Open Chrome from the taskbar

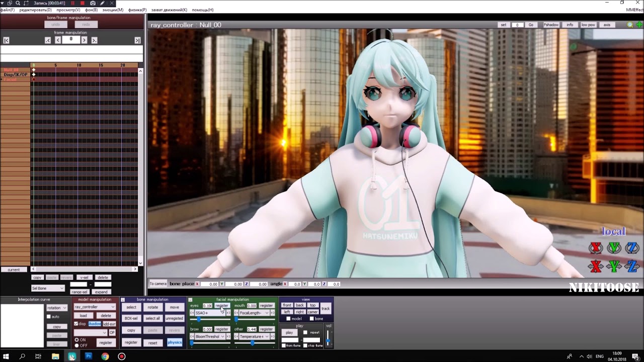(105, 356)
